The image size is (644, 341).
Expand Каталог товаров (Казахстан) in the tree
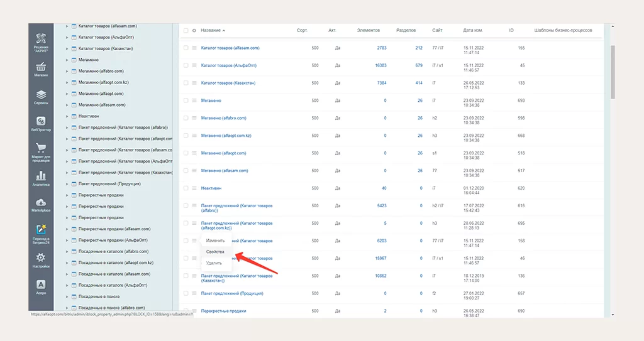67,48
